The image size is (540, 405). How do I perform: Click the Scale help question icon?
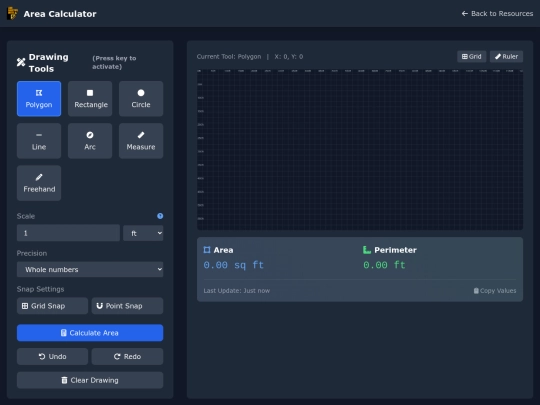tap(160, 216)
